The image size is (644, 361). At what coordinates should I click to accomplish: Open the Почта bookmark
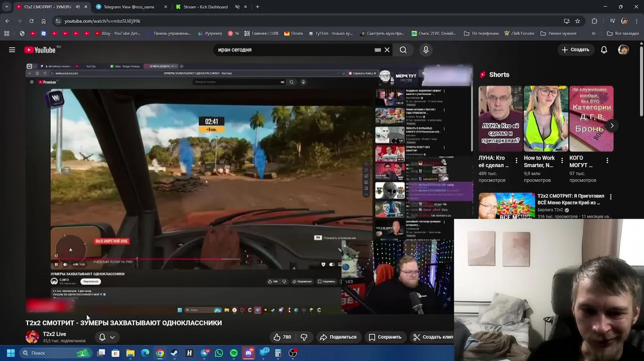point(293,34)
